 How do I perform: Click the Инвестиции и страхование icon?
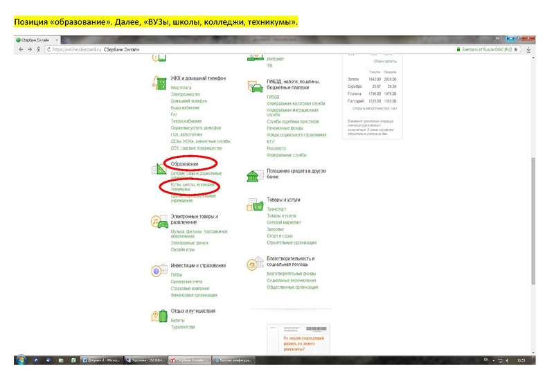click(x=159, y=270)
